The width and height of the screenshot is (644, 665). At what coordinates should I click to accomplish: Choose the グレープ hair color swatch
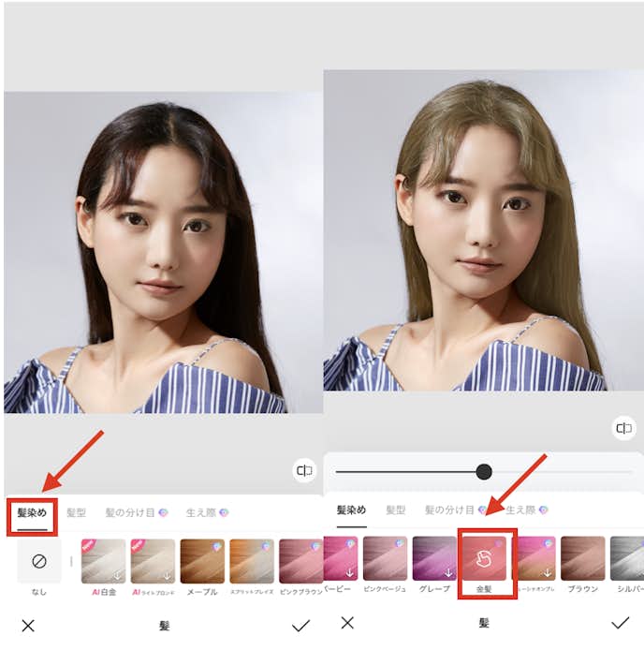point(434,558)
